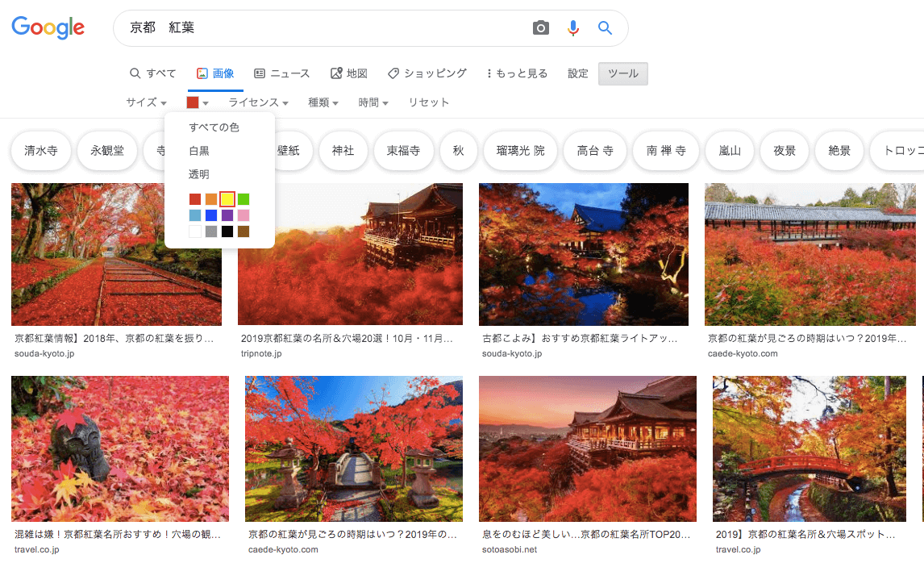This screenshot has width=924, height=563.
Task: Open the 時間 time dropdown
Action: [x=373, y=102]
